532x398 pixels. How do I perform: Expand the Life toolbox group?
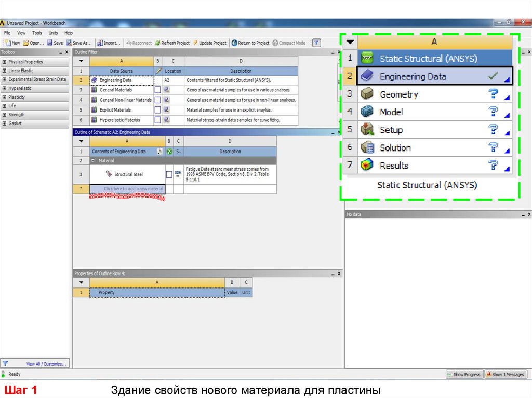4,106
